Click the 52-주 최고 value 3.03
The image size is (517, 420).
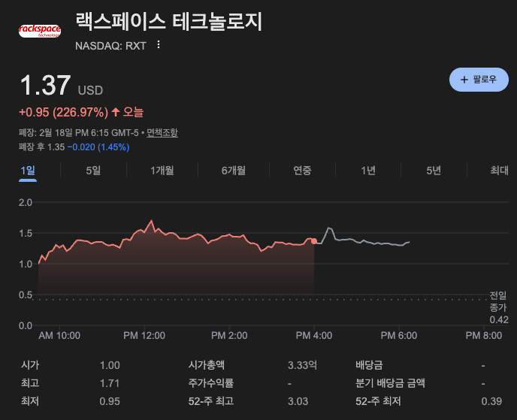pos(298,401)
